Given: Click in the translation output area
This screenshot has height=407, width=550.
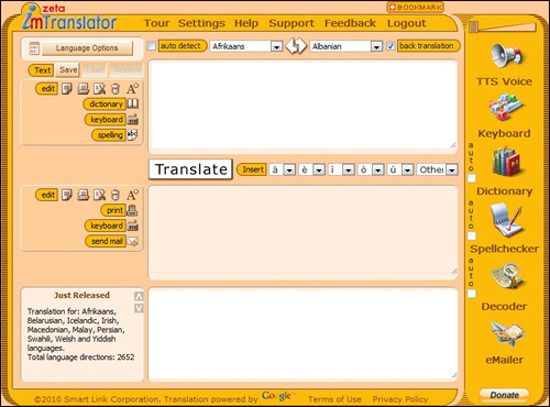Looking at the screenshot, I should 303,233.
